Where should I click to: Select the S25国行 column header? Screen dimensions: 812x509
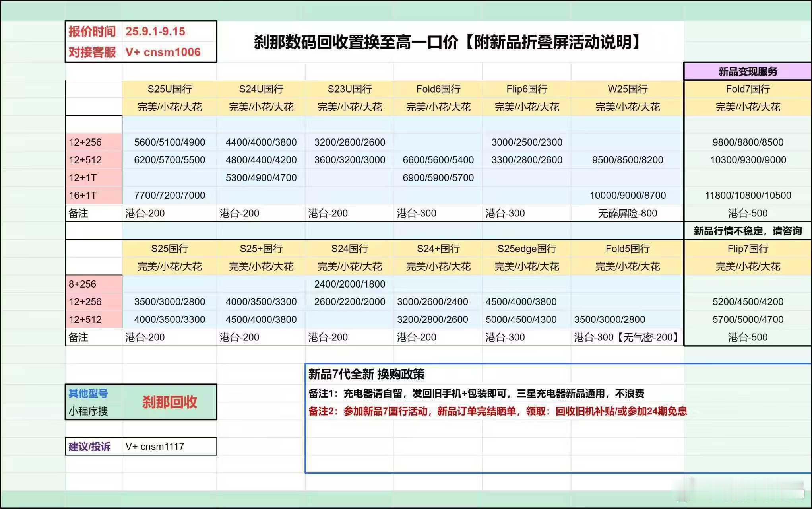pos(170,249)
